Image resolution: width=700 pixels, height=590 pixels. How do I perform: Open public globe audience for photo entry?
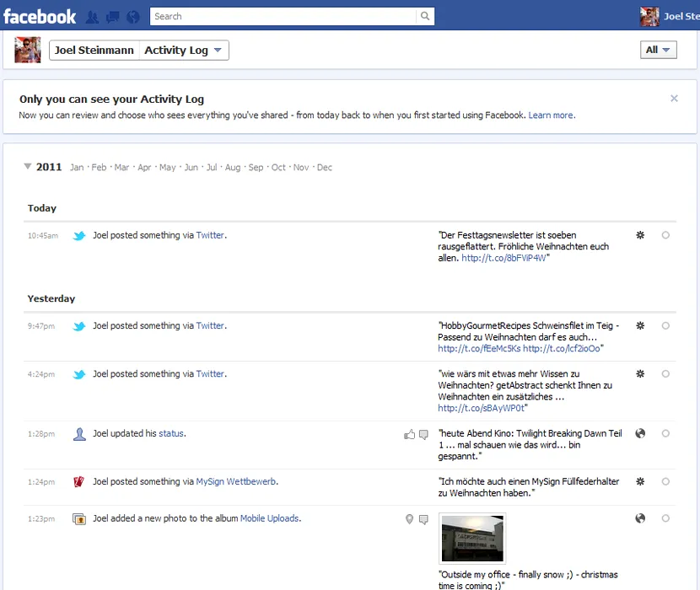pyautogui.click(x=640, y=518)
